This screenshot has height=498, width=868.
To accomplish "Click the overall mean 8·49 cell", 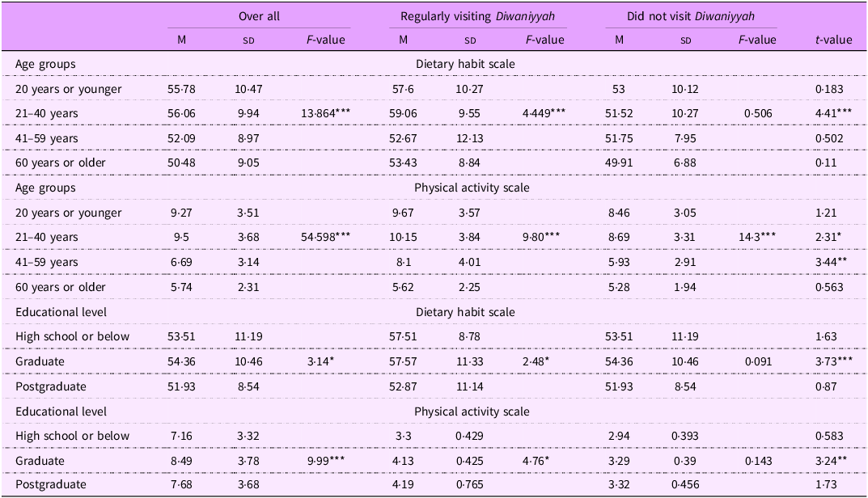I will (181, 461).
